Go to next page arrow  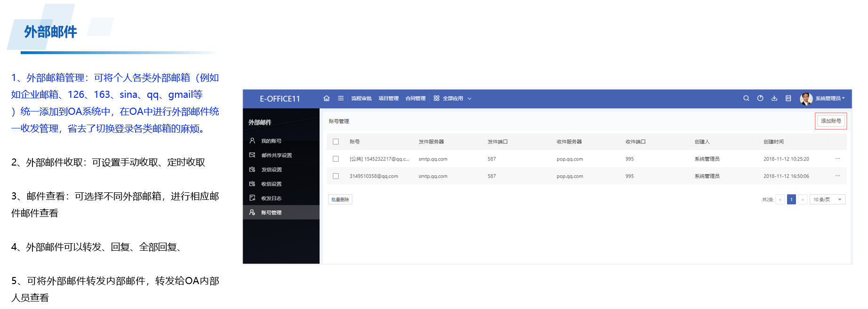(x=803, y=199)
